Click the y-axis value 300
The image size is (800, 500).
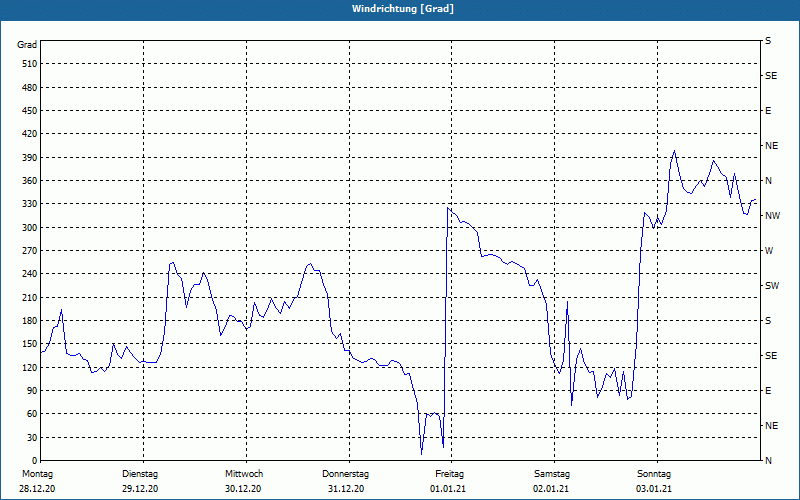30,227
